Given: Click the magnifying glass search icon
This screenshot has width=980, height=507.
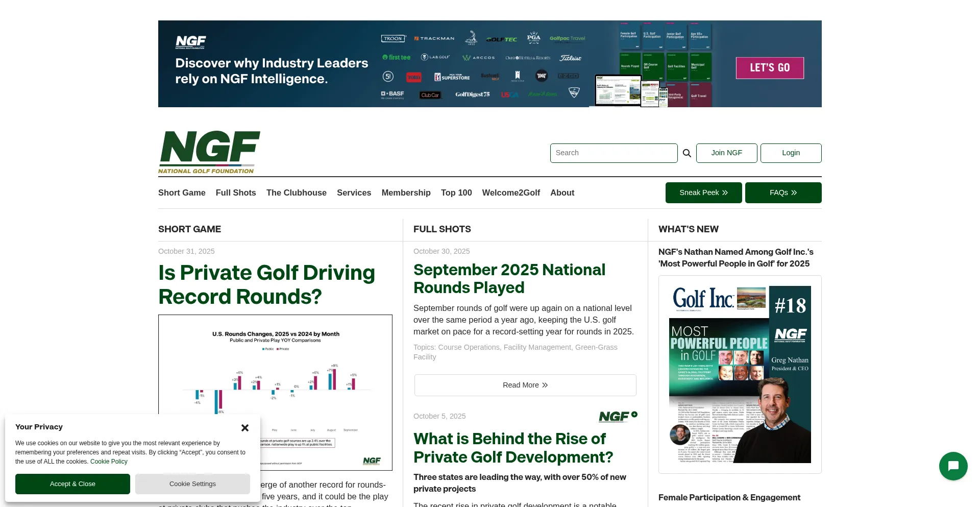Looking at the screenshot, I should [687, 153].
